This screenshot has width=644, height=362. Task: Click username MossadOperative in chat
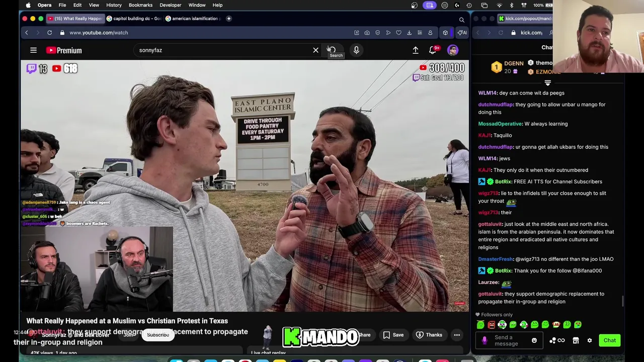500,124
